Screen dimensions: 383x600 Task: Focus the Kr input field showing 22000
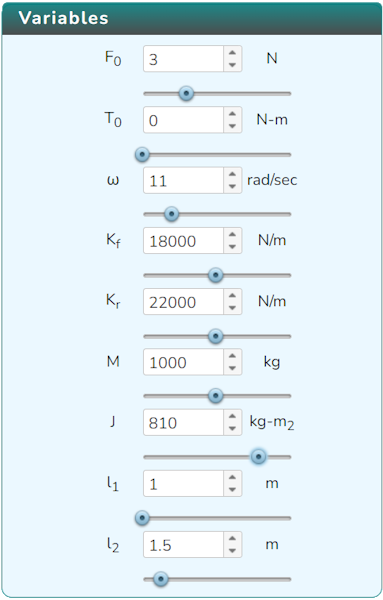(184, 302)
